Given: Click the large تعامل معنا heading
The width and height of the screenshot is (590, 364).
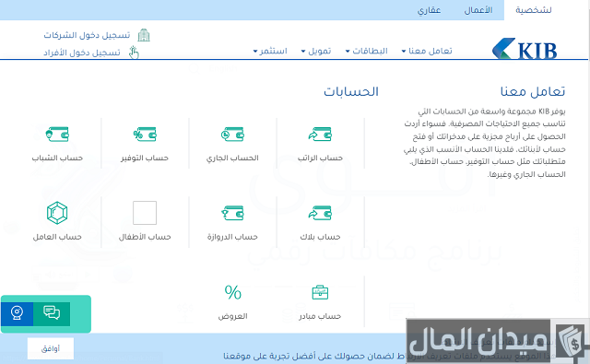Looking at the screenshot, I should coord(533,91).
